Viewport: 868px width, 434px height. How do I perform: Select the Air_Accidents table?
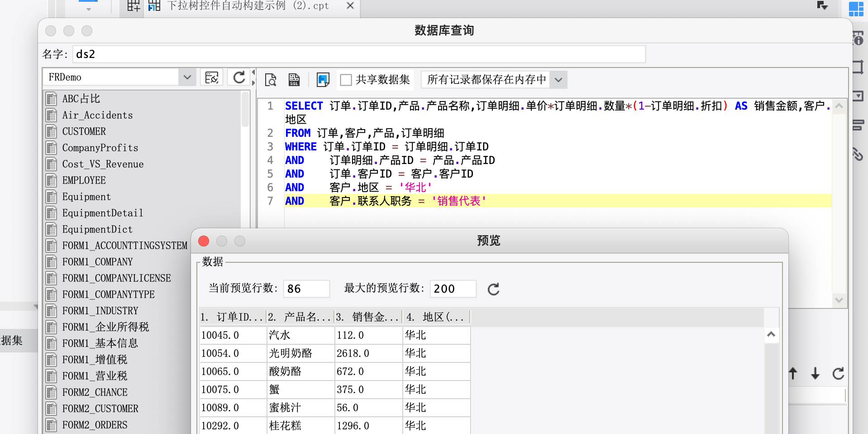tap(143, 115)
